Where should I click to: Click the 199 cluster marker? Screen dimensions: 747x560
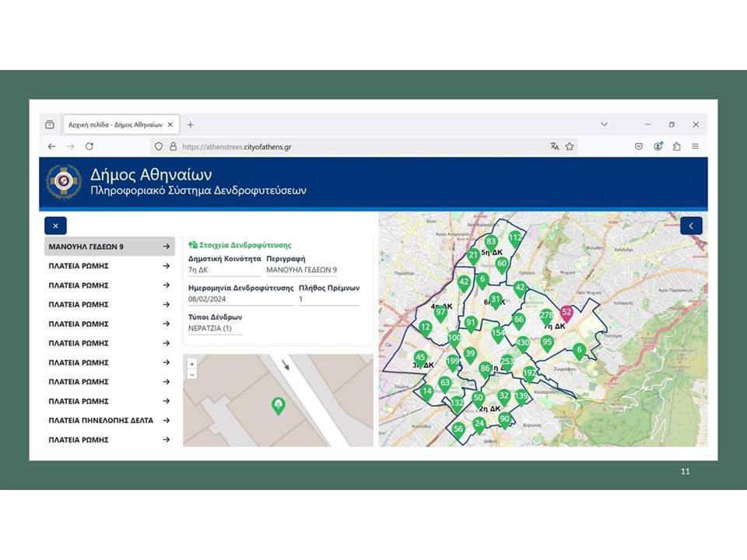tap(453, 362)
